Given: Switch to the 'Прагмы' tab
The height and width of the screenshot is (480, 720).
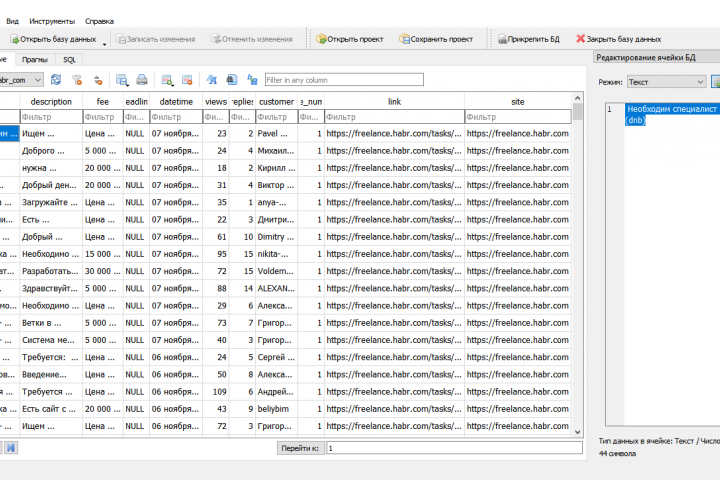Looking at the screenshot, I should (34, 60).
